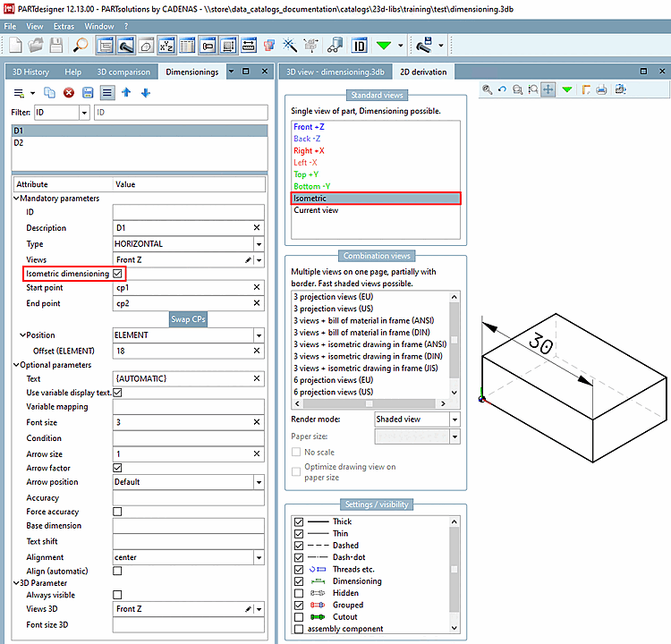Collapse the Optional parameters section
Screen dimensions: 671x644
[16, 365]
